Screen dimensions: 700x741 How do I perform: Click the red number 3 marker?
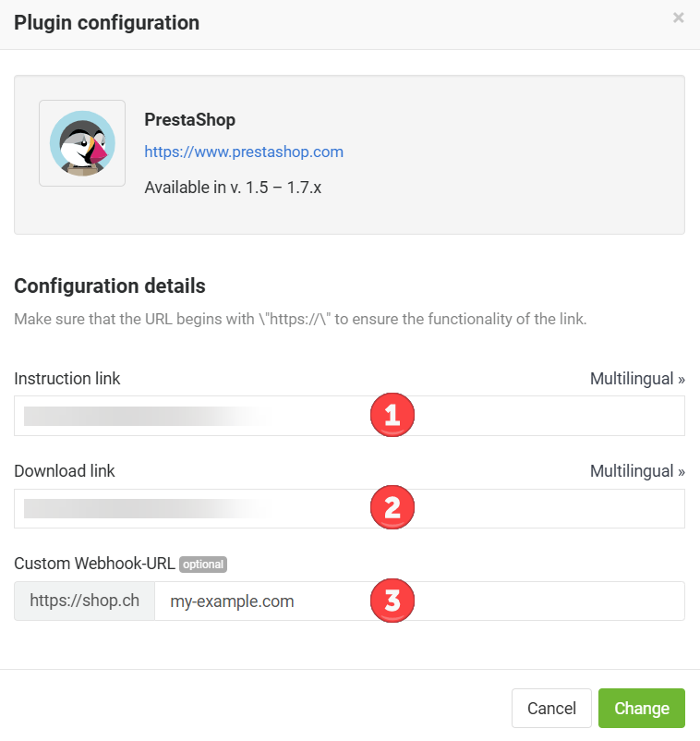(x=392, y=601)
